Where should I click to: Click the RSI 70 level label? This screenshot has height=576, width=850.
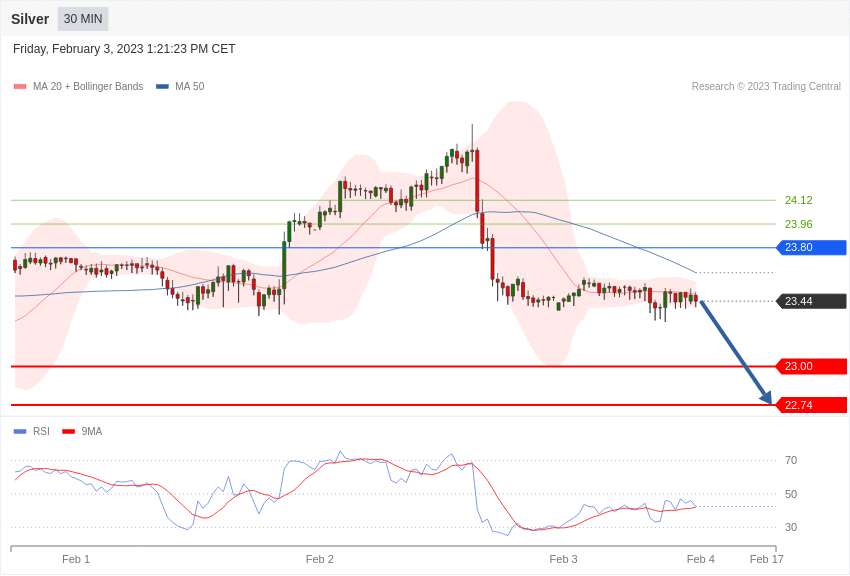click(791, 461)
